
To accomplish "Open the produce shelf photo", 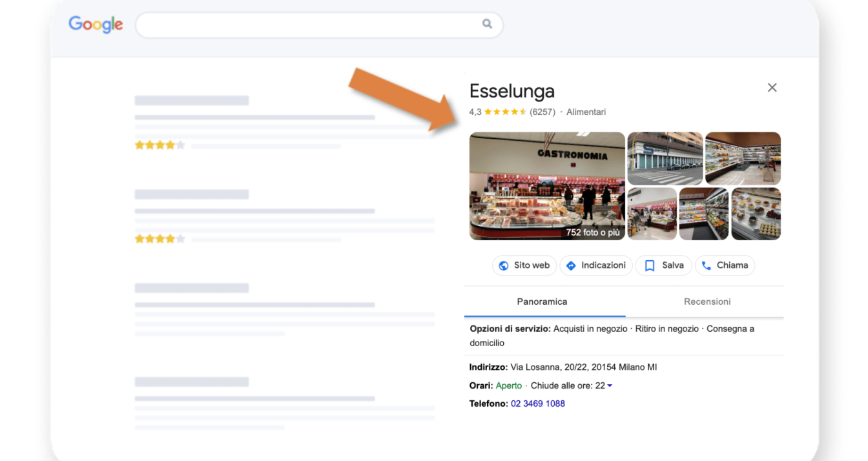I will click(x=704, y=214).
